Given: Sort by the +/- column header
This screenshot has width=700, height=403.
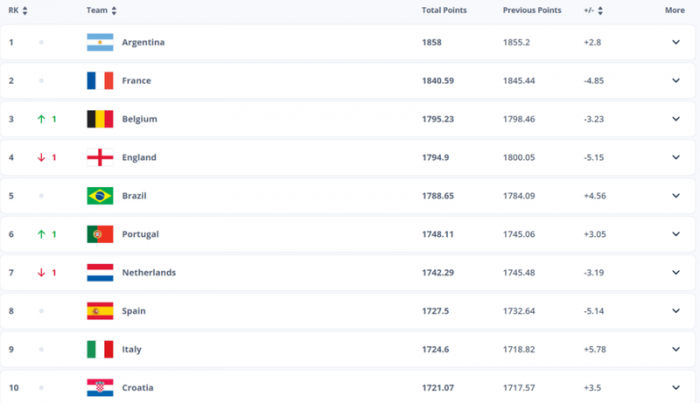Looking at the screenshot, I should [584, 10].
